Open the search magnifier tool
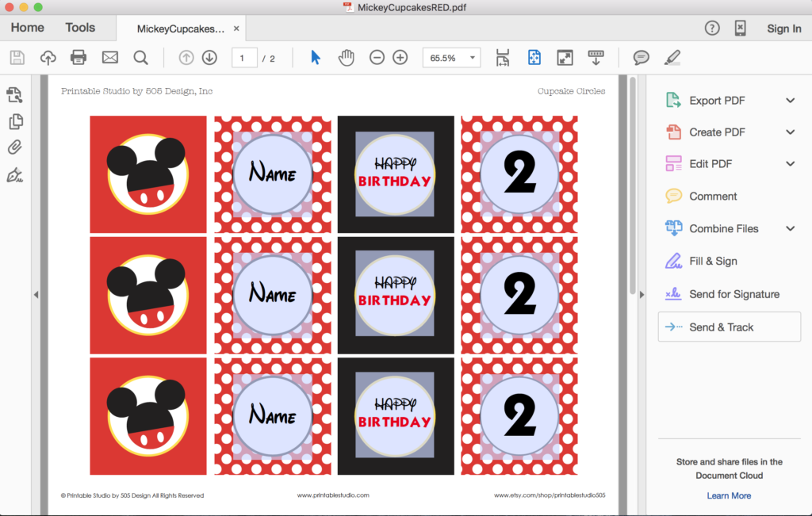Viewport: 812px width, 516px height. [141, 58]
